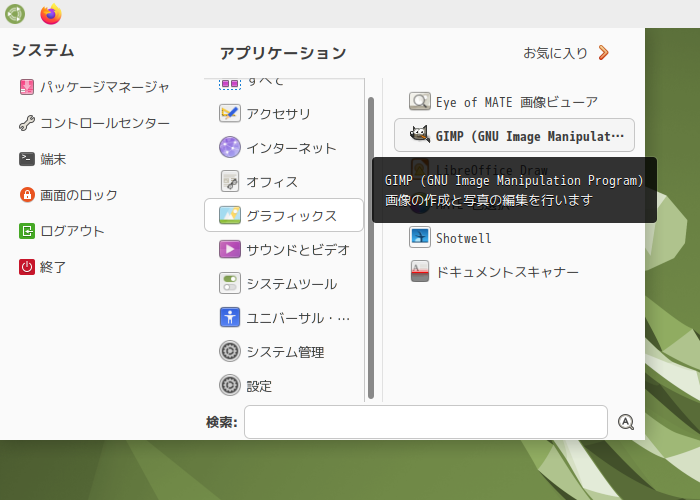Launch Shotwell from graphics list

click(x=514, y=237)
